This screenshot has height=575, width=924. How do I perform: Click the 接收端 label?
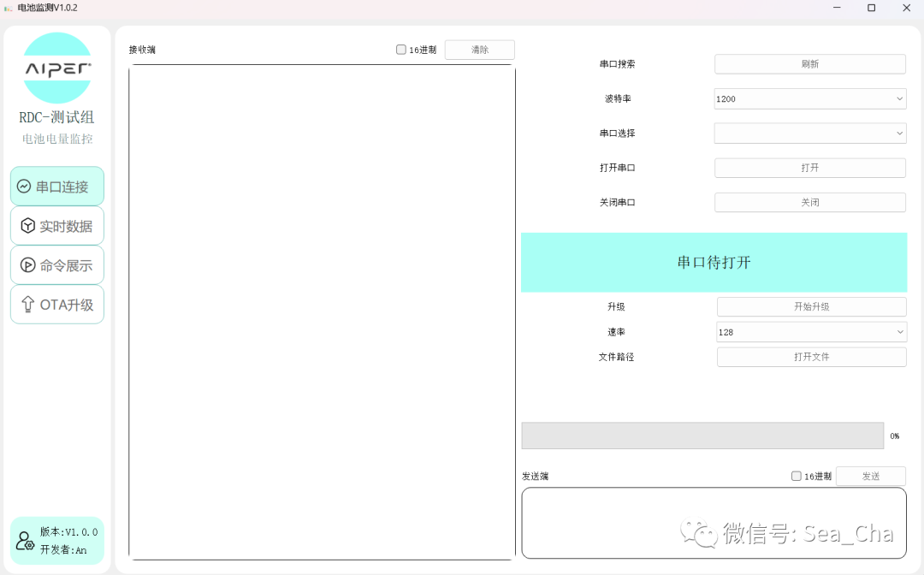point(142,50)
